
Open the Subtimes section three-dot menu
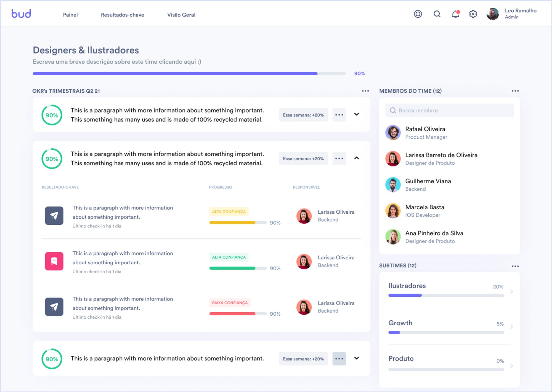point(515,266)
